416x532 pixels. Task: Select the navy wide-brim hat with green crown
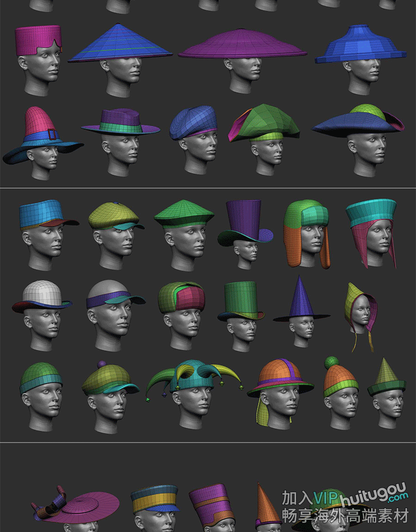(x=358, y=119)
